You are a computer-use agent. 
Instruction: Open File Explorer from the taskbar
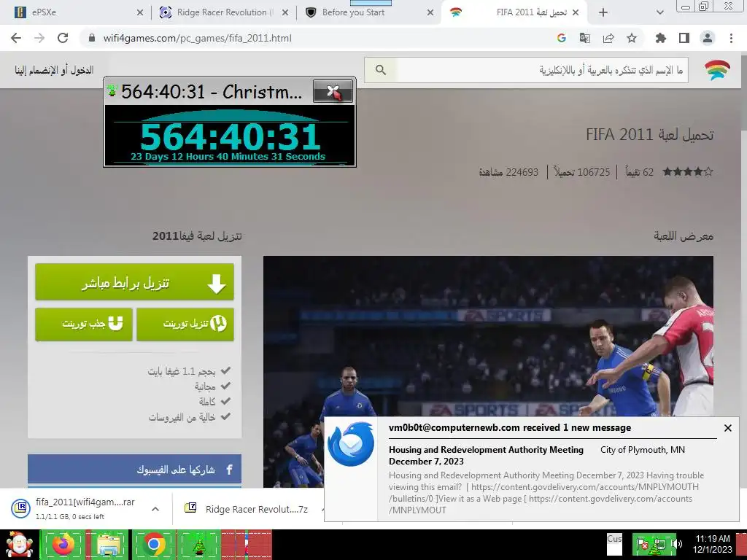tap(108, 544)
